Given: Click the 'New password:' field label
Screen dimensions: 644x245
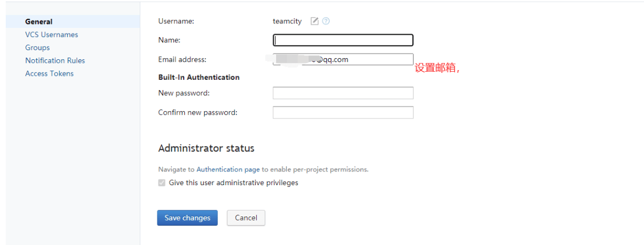Looking at the screenshot, I should click(x=184, y=93).
